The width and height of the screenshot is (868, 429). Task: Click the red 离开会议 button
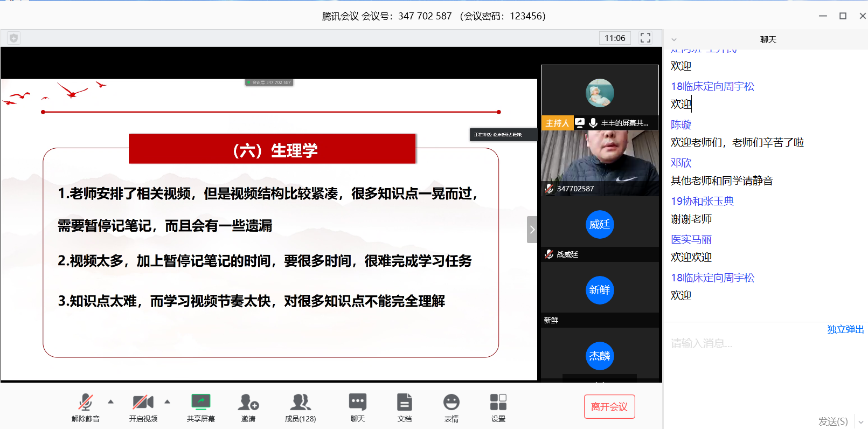tap(609, 407)
